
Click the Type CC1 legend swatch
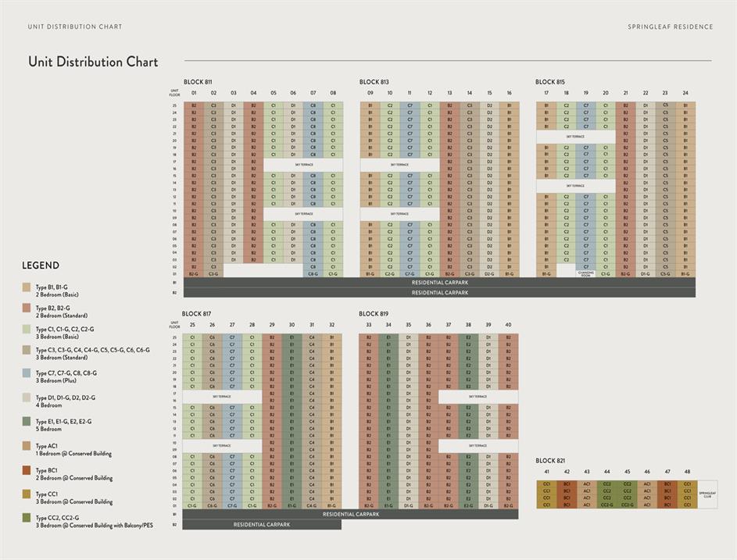pyautogui.click(x=27, y=494)
